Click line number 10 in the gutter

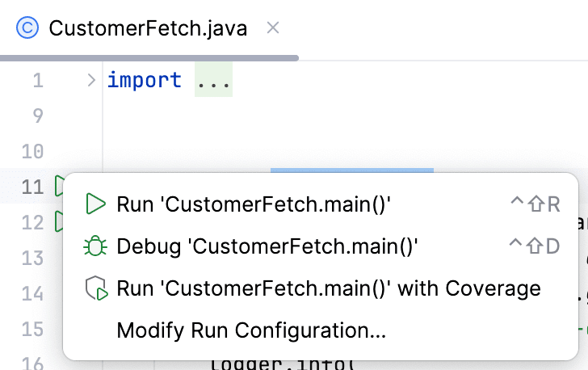point(32,152)
